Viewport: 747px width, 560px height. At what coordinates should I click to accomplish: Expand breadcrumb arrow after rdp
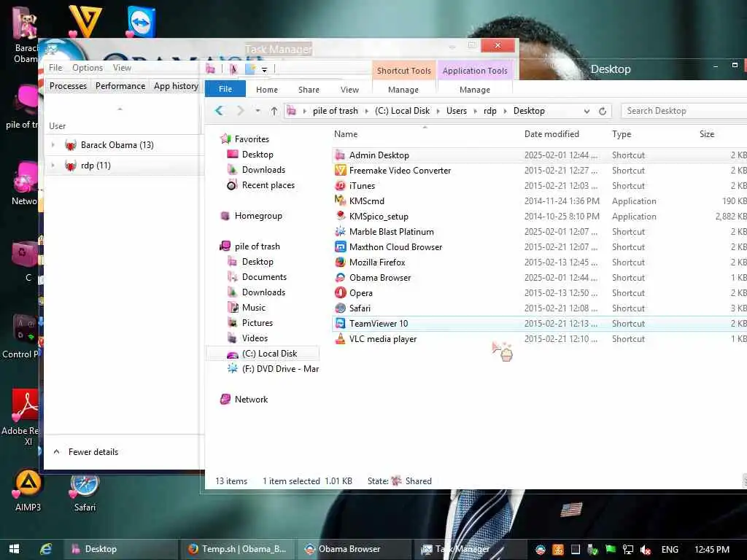click(505, 111)
